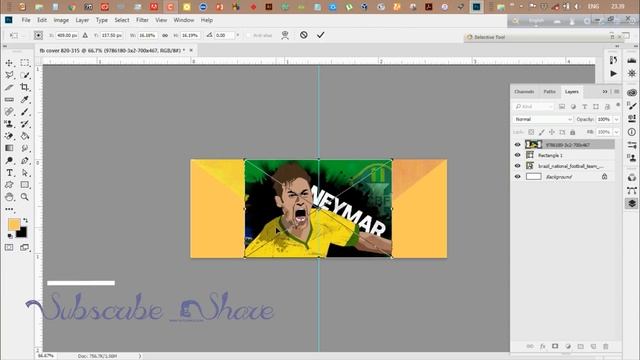
Task: Open the Layers panel flyout menu
Action: tap(617, 91)
